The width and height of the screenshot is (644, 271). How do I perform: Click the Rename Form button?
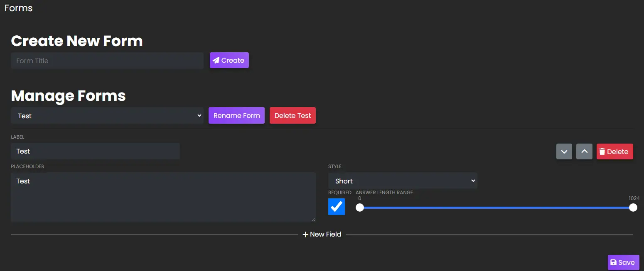click(236, 115)
